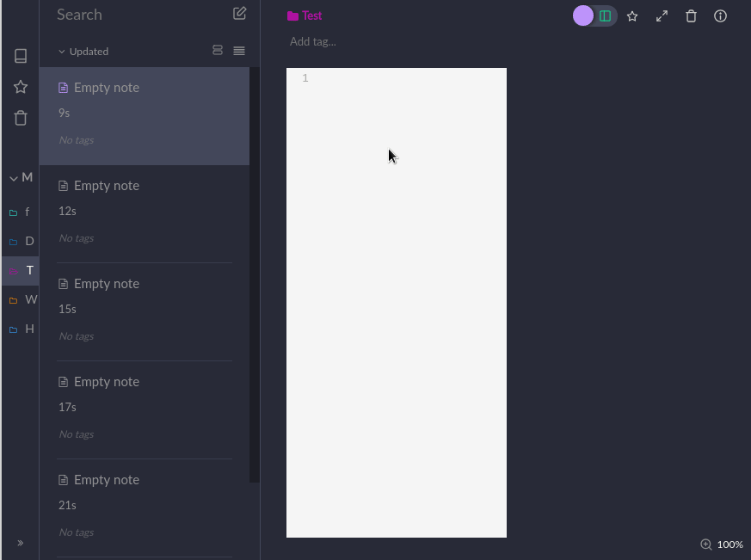Focus the Search input field
751x560 pixels.
142,15
